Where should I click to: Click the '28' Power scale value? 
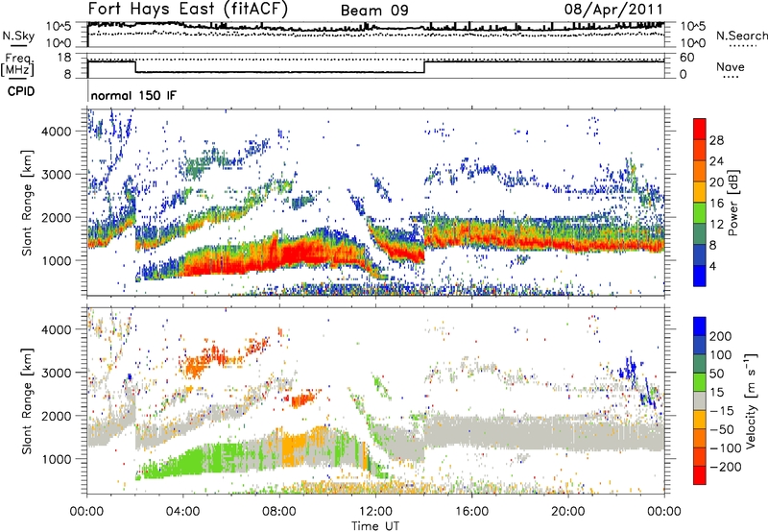(x=716, y=140)
